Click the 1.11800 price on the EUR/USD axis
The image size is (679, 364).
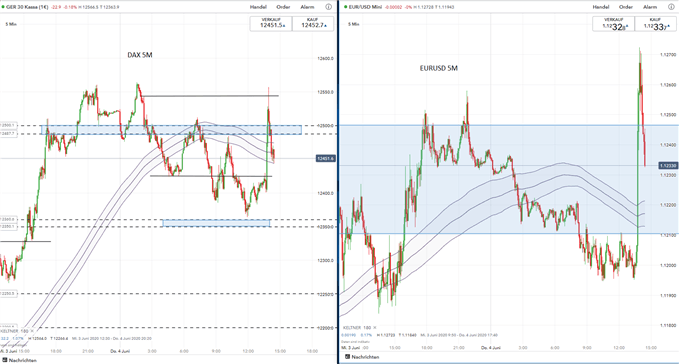click(668, 325)
